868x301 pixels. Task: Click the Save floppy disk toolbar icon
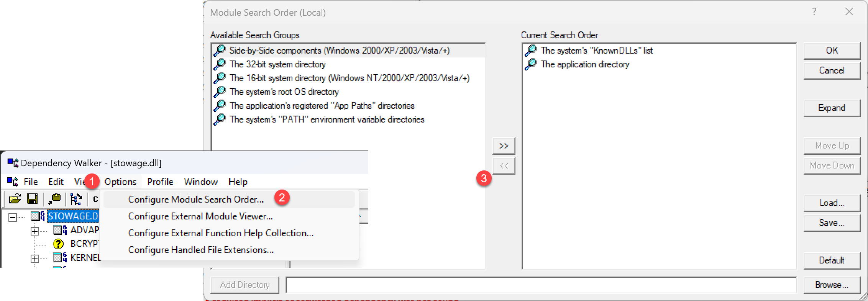(32, 199)
